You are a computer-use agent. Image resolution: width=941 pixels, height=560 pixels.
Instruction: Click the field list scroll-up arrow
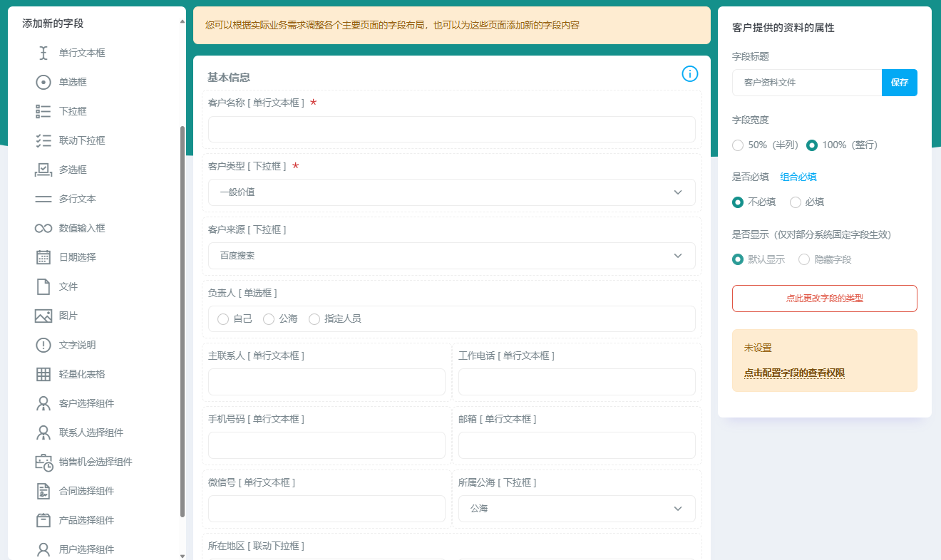(x=182, y=21)
